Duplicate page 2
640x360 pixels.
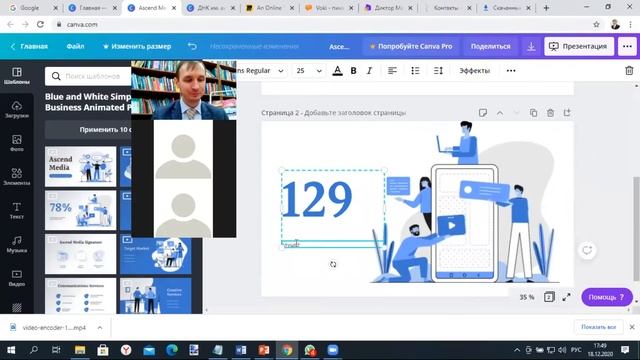533,113
